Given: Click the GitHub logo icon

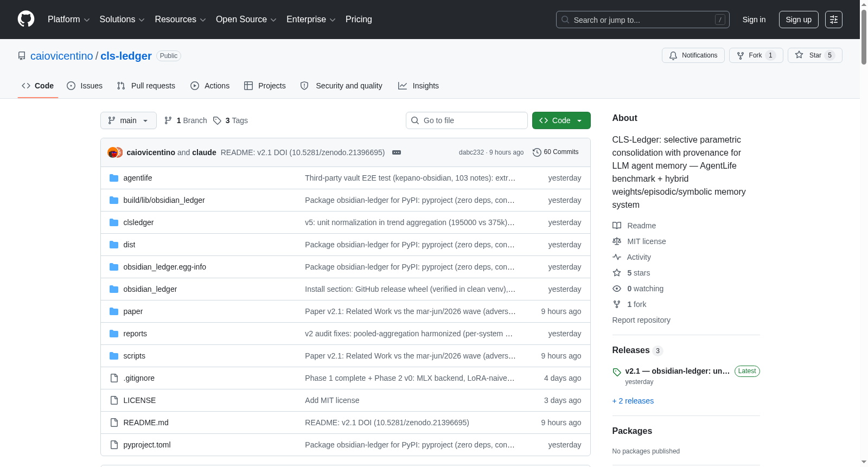Looking at the screenshot, I should tap(26, 20).
